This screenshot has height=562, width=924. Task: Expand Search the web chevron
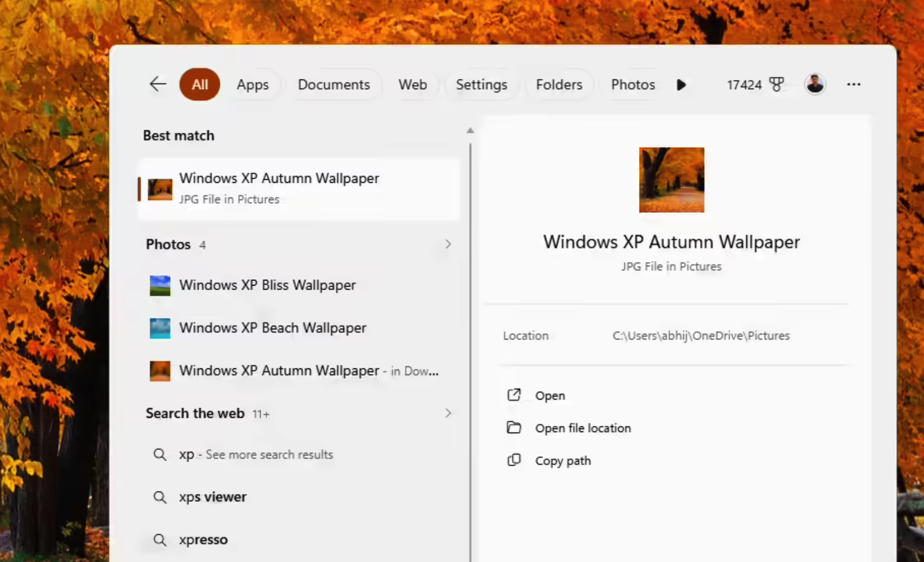coord(448,413)
